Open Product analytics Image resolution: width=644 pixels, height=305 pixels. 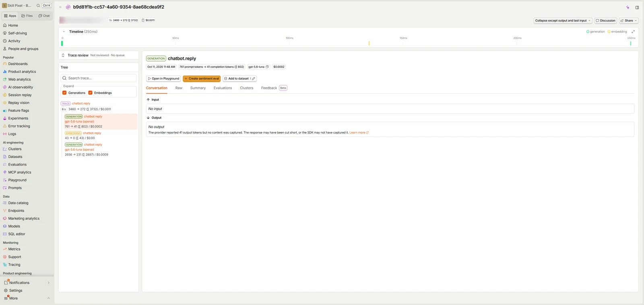click(22, 72)
